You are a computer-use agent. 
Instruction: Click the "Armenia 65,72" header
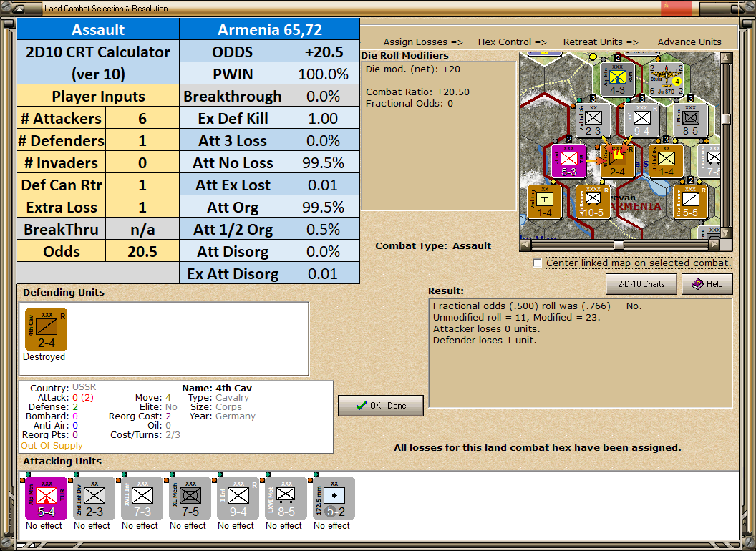pyautogui.click(x=269, y=29)
